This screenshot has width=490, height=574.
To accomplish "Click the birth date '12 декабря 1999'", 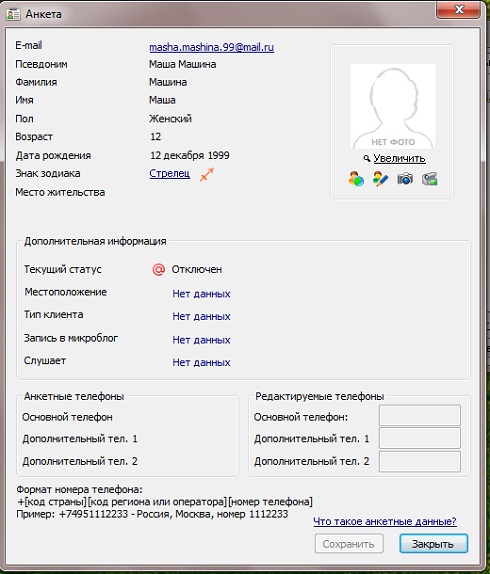I will click(x=190, y=155).
